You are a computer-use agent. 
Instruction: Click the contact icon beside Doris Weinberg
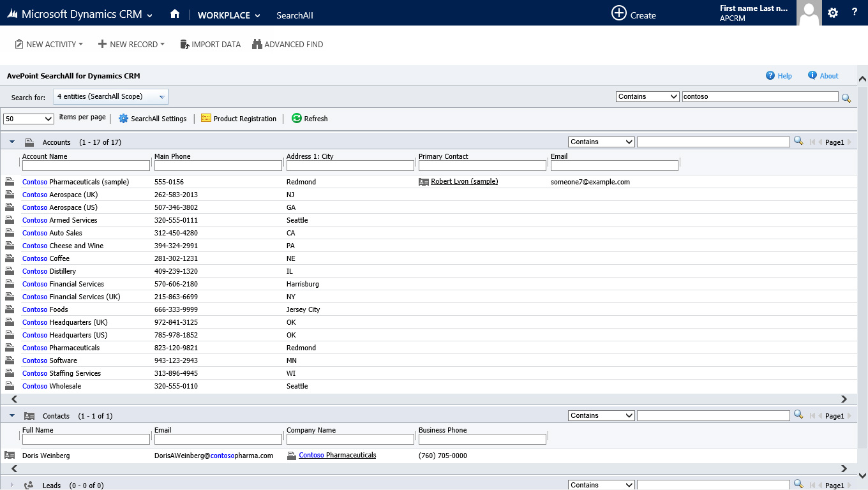coord(10,456)
